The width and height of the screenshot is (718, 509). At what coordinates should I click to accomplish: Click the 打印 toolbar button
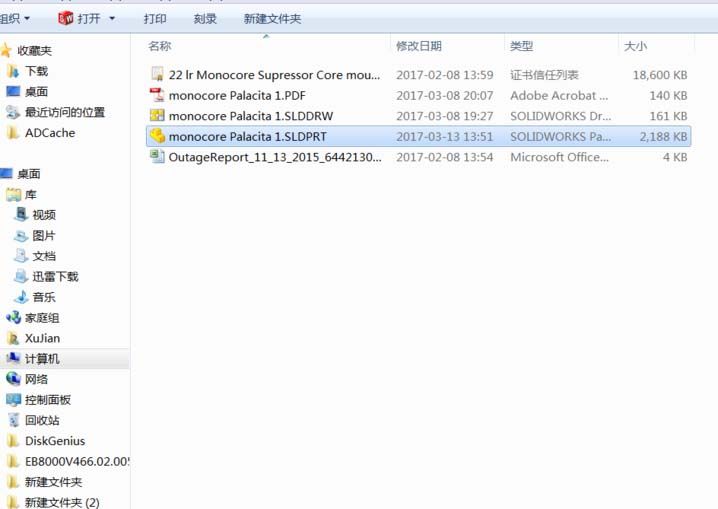pos(155,19)
